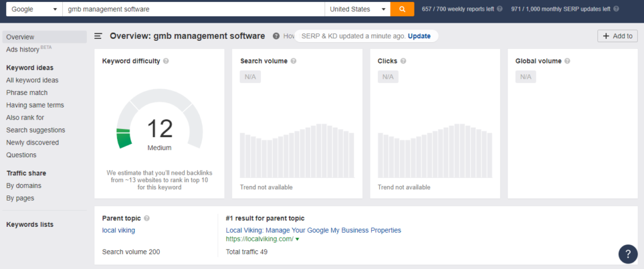Click info icon by weekly reports left

tap(500, 9)
